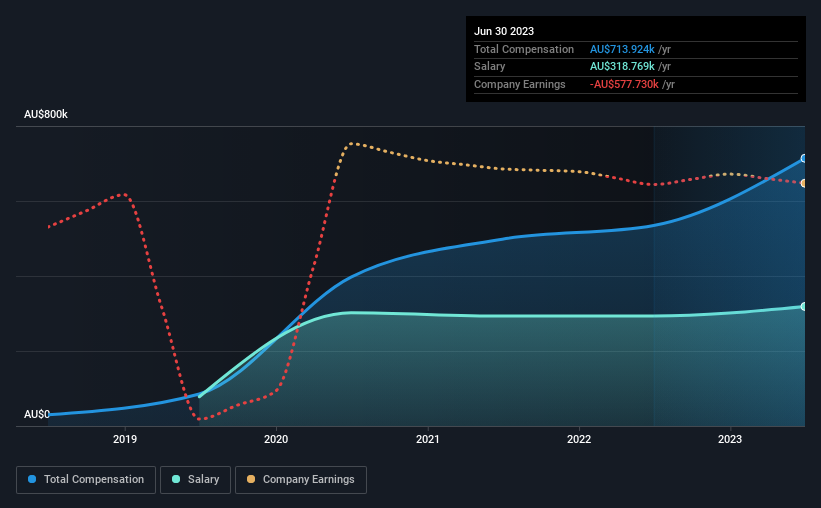Click the 2020 x-axis label

click(x=276, y=439)
